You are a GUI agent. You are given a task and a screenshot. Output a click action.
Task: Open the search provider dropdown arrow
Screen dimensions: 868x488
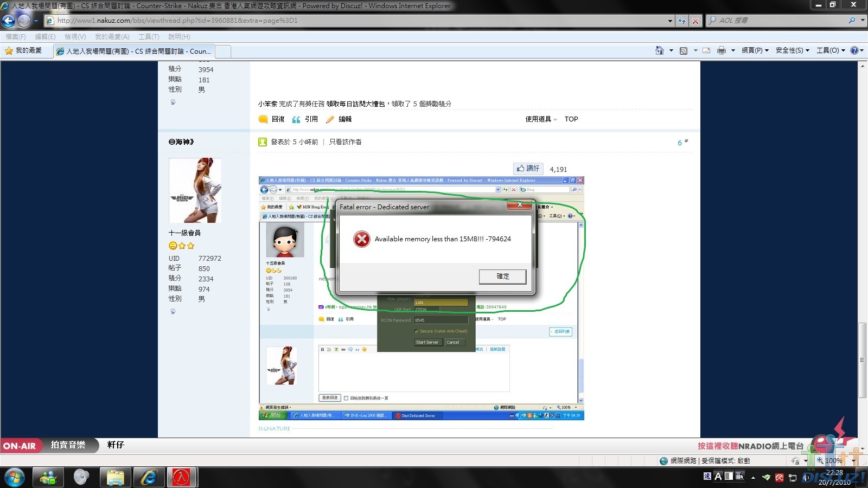click(863, 20)
